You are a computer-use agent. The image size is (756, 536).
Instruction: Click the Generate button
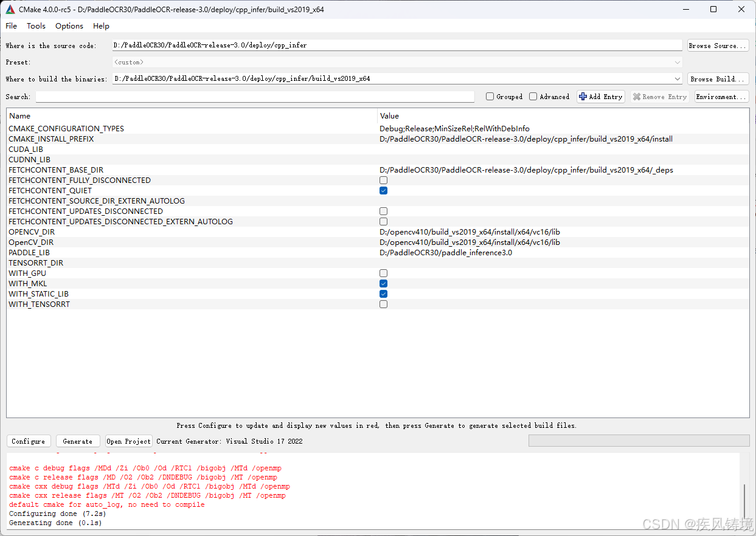coord(78,441)
